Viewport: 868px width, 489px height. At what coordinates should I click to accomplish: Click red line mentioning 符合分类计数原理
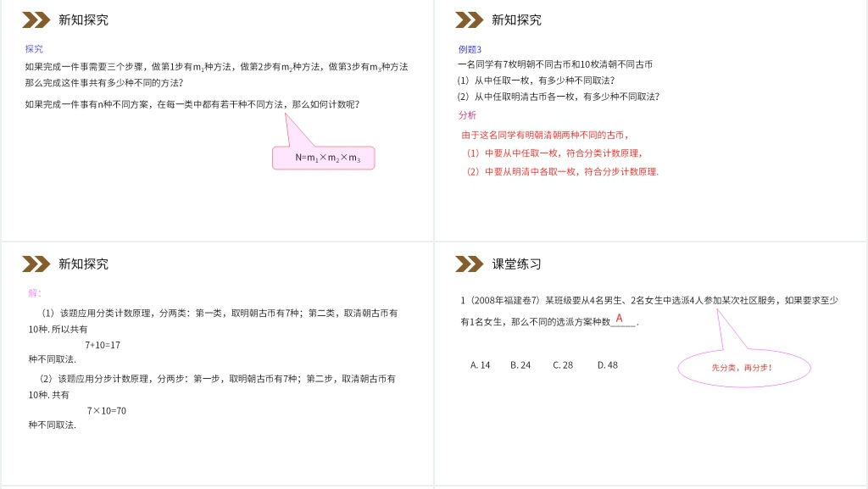click(x=554, y=153)
